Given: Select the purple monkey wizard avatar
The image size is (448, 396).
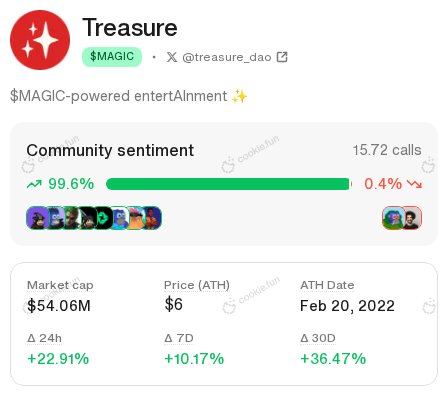Looking at the screenshot, I should tap(35, 218).
